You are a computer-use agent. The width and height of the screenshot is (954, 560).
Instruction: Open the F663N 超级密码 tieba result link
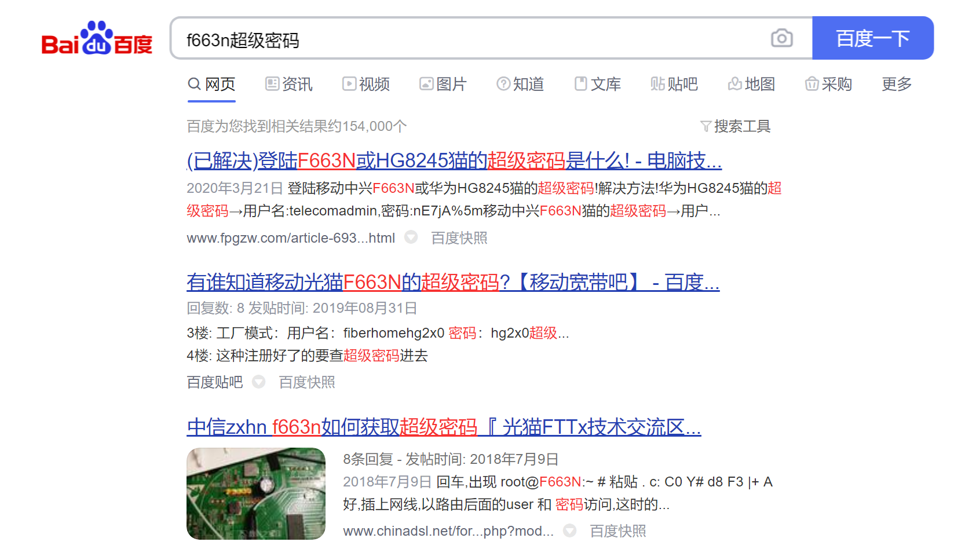coord(452,282)
